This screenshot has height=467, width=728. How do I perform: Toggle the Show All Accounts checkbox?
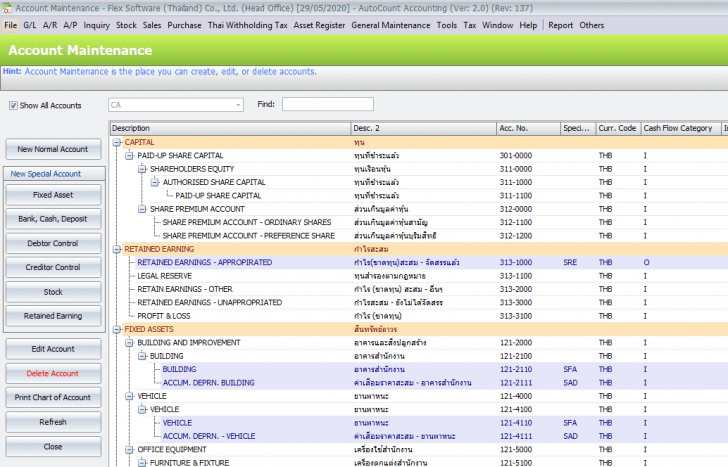coord(14,105)
